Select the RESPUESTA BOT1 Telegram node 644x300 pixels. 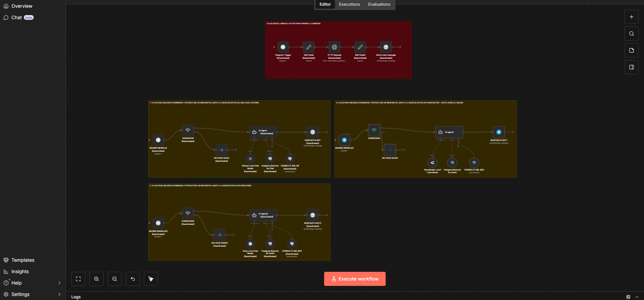click(x=498, y=132)
